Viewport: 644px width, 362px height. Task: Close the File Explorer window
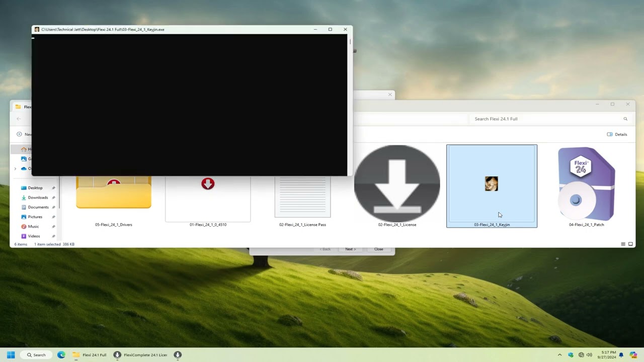pos(627,105)
